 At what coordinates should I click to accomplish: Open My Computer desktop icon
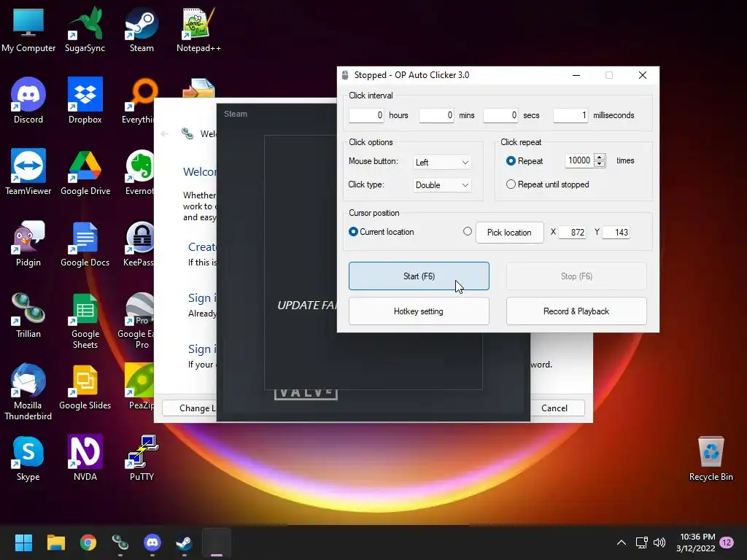click(x=28, y=29)
